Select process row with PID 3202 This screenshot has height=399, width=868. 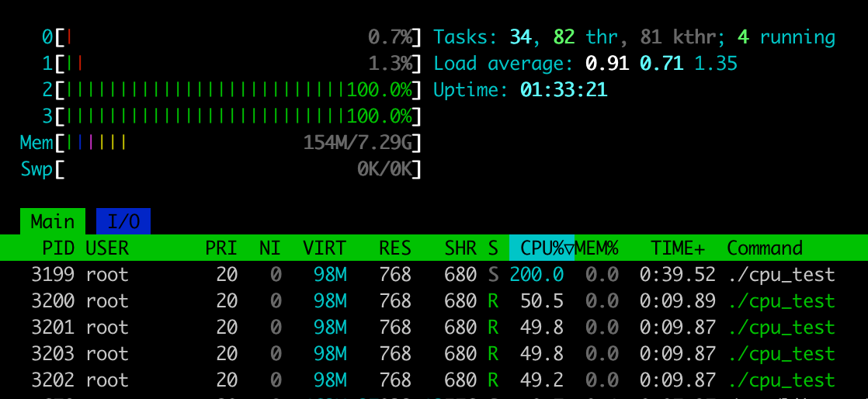(433, 380)
